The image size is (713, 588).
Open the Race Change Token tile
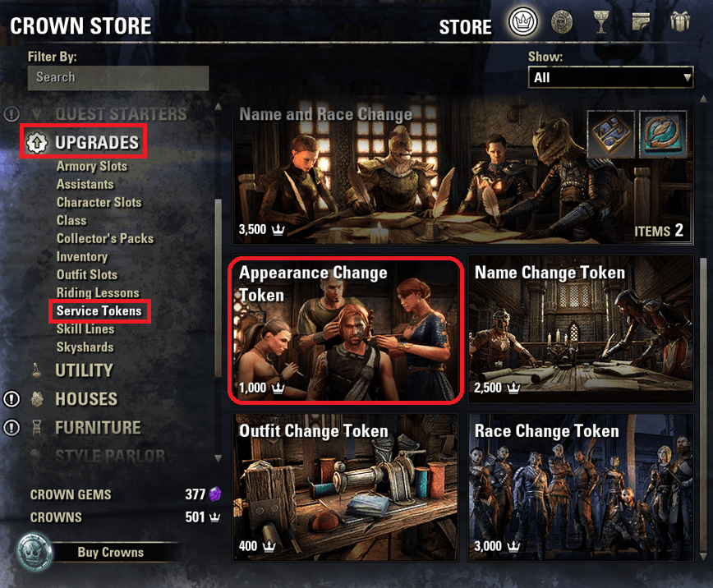pyautogui.click(x=581, y=487)
